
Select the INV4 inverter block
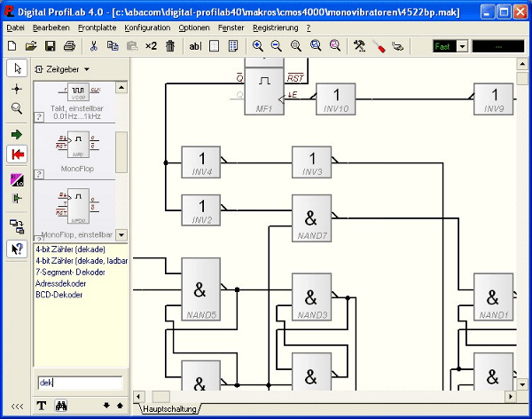[x=201, y=162]
